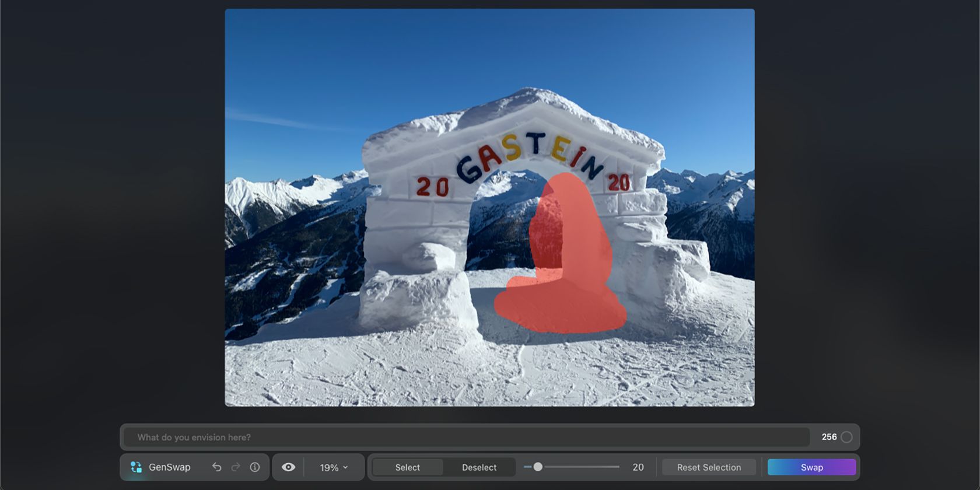Click the brush size value 20
This screenshot has width=980, height=490.
638,467
